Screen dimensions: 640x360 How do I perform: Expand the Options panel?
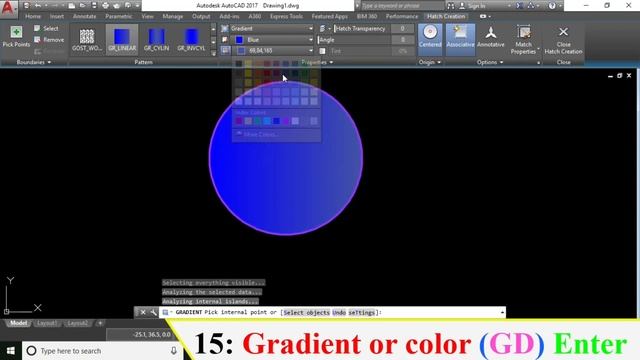[x=490, y=62]
